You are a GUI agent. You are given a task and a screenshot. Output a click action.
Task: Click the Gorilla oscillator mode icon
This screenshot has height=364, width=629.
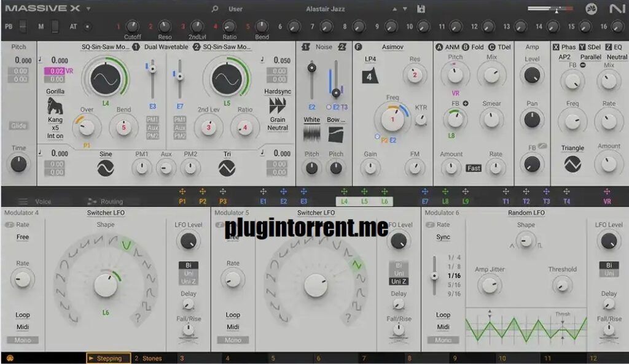pos(55,107)
